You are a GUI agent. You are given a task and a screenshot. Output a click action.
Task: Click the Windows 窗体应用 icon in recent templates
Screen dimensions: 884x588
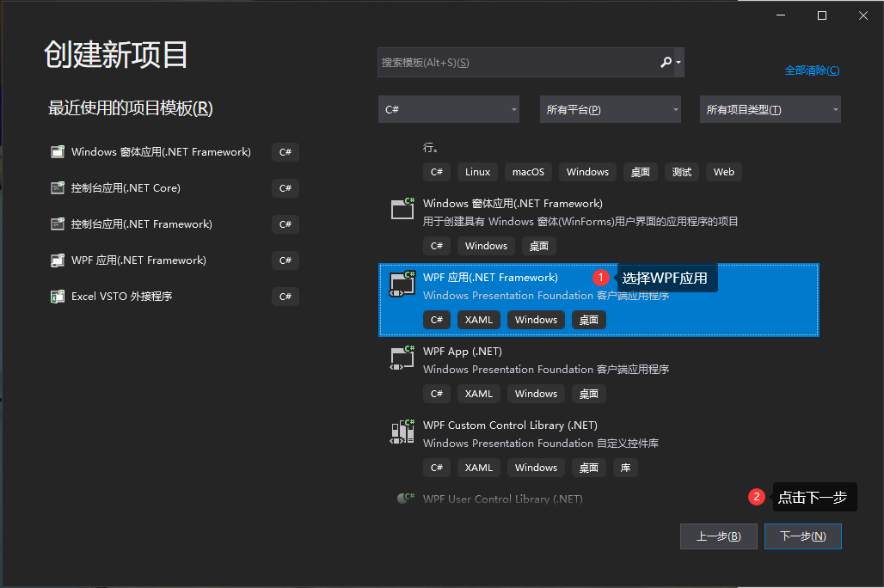point(58,151)
